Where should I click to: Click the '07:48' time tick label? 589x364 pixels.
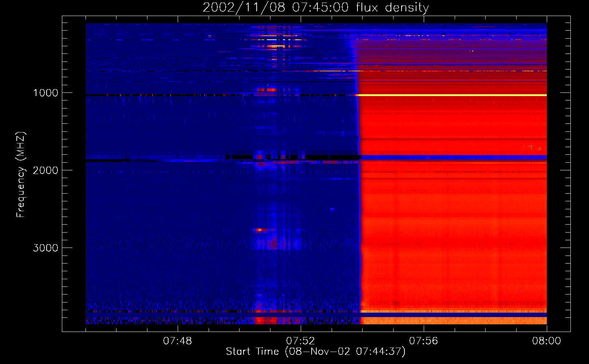(178, 341)
